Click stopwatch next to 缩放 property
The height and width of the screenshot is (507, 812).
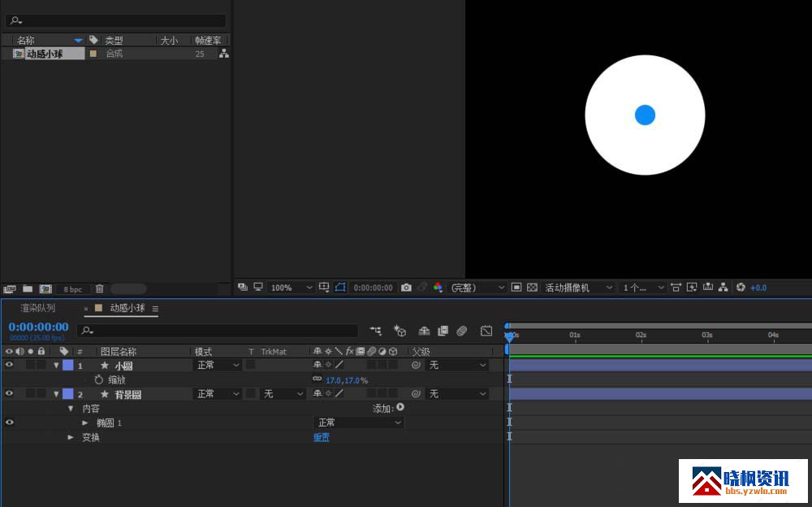(99, 379)
